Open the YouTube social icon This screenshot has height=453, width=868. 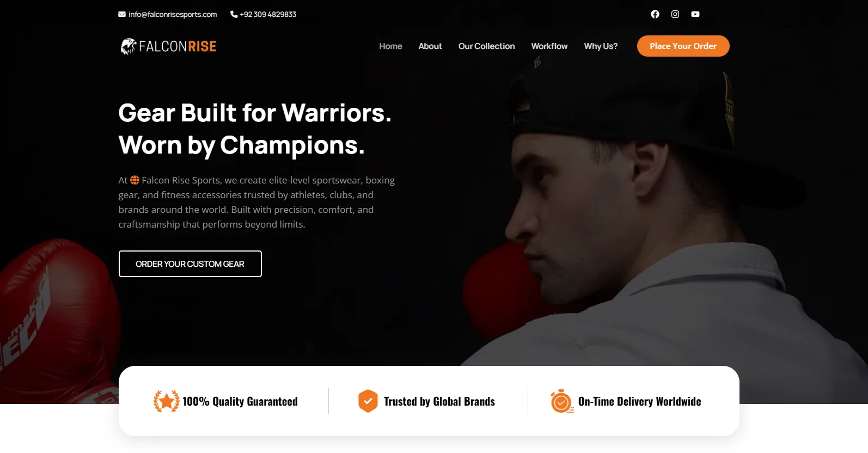(x=695, y=14)
